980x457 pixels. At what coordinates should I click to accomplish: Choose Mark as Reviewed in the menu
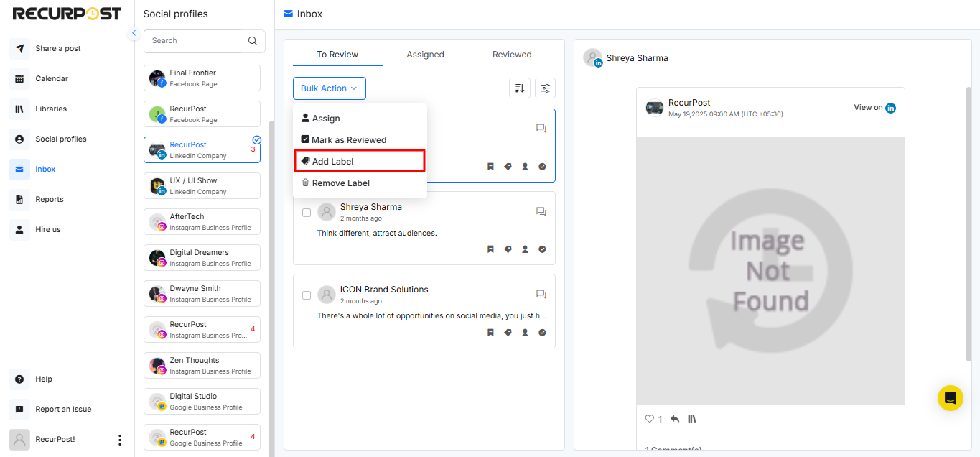[360, 140]
